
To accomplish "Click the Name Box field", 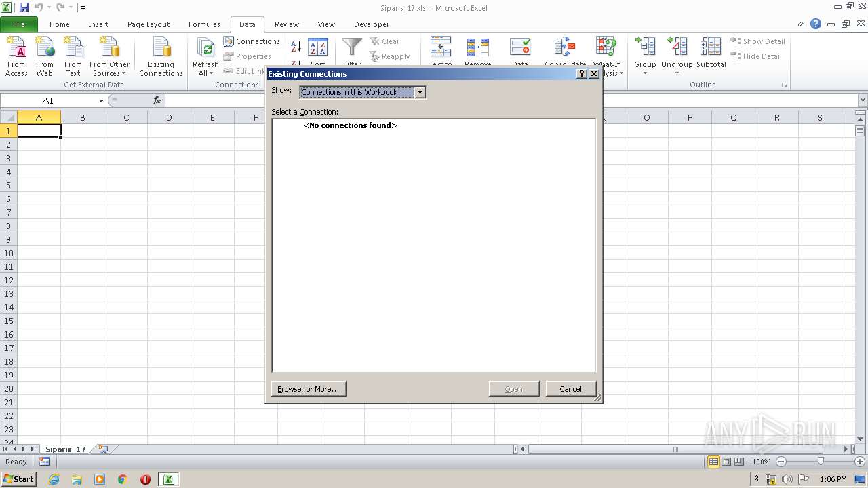I will pyautogui.click(x=48, y=100).
